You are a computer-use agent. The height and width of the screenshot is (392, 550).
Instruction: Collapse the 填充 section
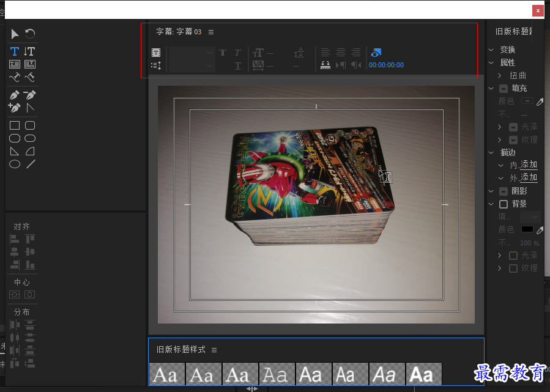coord(491,88)
